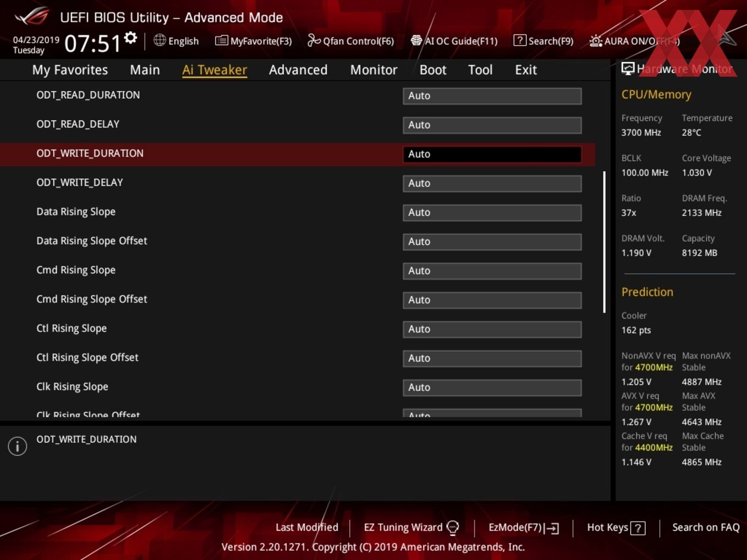Screen dimensions: 747x560
Task: Click the Hot Keys question mark icon
Action: 638,528
